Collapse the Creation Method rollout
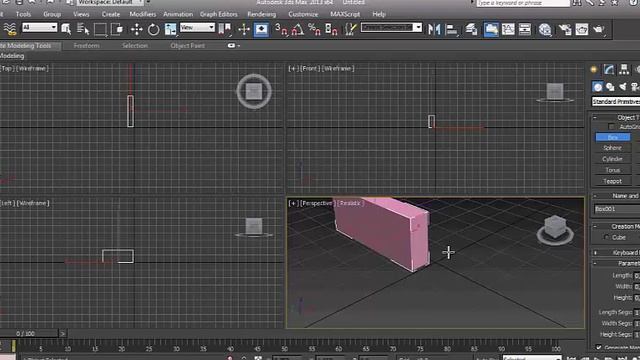This screenshot has width=640, height=360. [x=595, y=226]
